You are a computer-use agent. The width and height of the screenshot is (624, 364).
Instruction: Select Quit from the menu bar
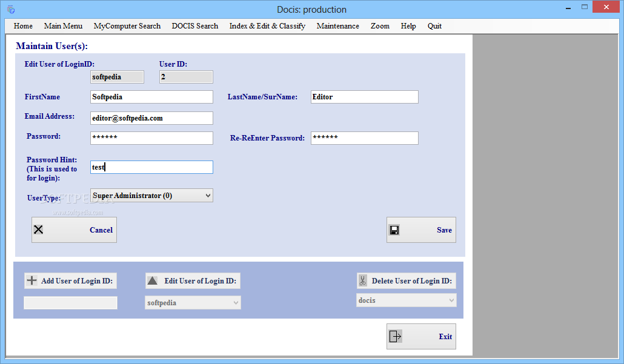coord(434,26)
